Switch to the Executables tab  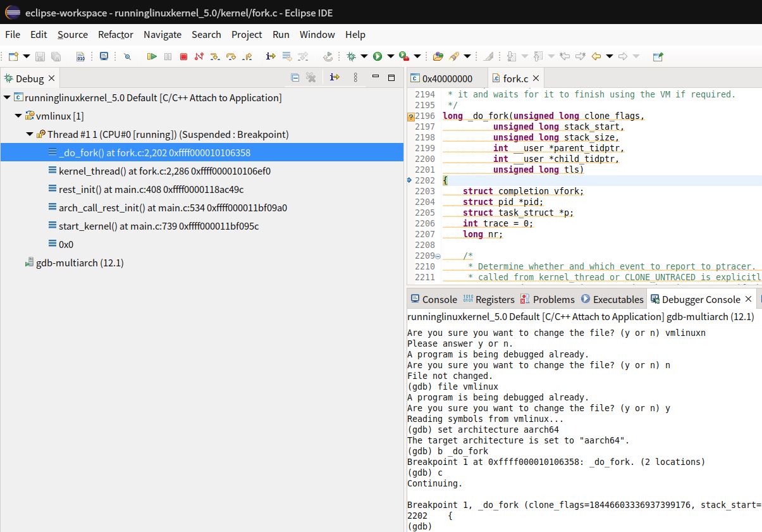click(x=611, y=299)
